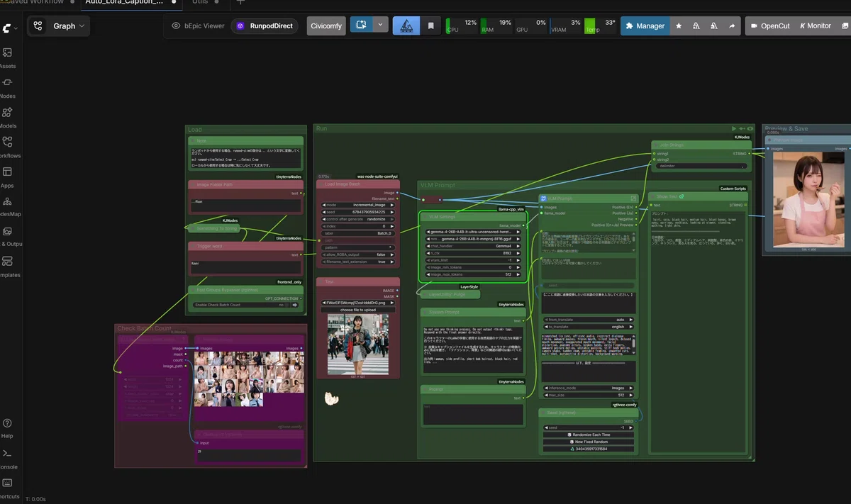Viewport: 851px width, 504px height.
Task: Open the keyboard Shortcuts panel
Action: [x=6, y=488]
